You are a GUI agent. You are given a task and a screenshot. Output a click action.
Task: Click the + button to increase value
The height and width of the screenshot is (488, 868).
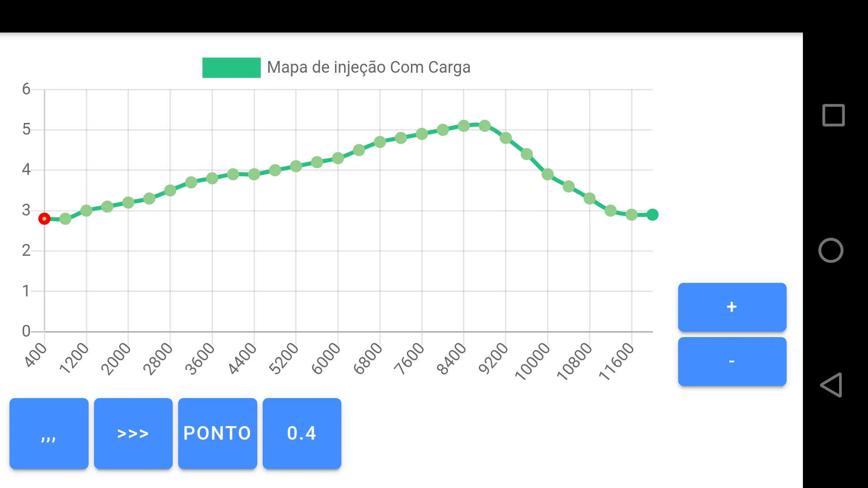(x=732, y=307)
